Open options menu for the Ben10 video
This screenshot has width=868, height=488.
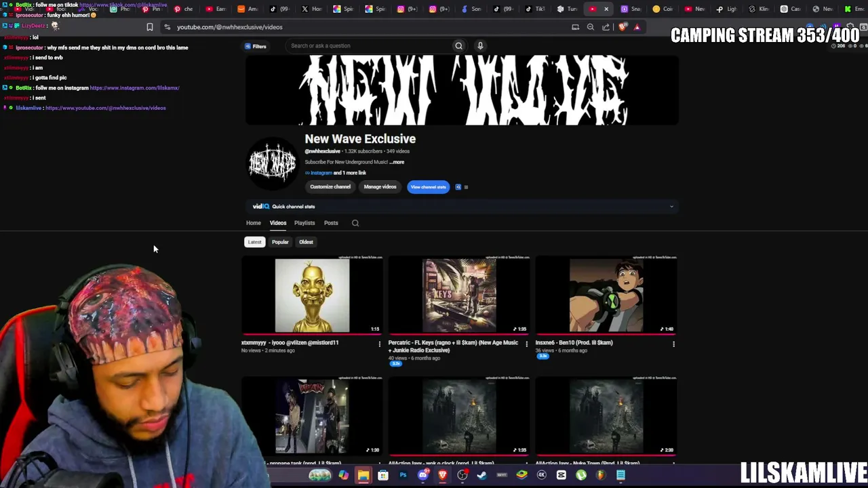(673, 344)
